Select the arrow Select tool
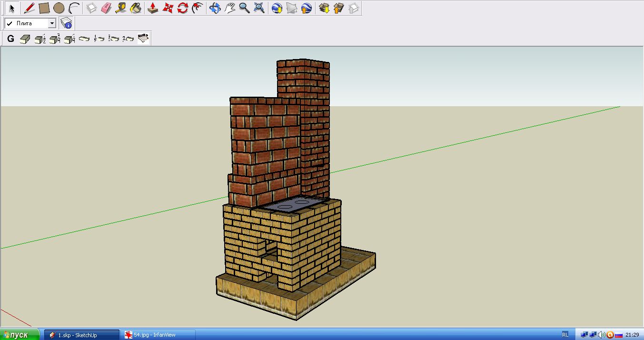This screenshot has height=340, width=644. (12, 8)
